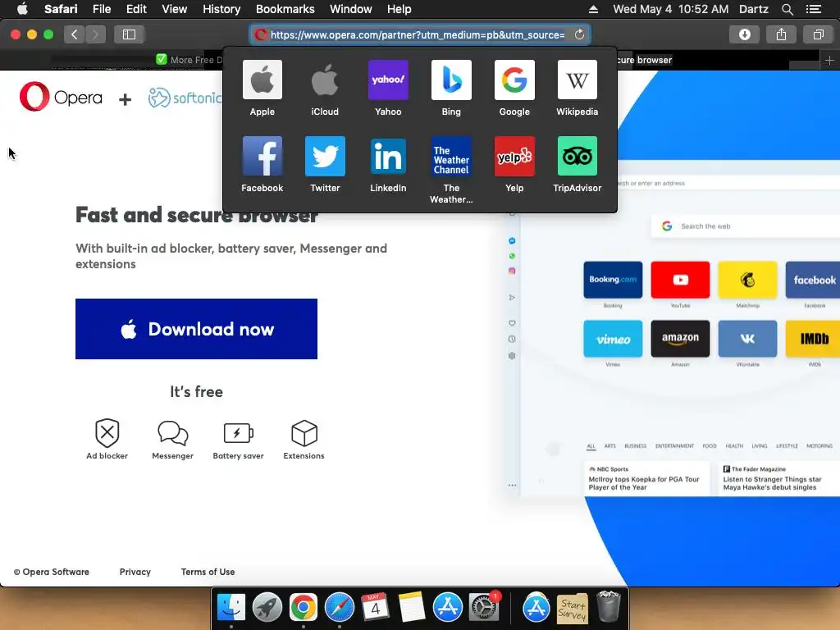
Task: Open the Yahoo favorite
Action: click(388, 89)
